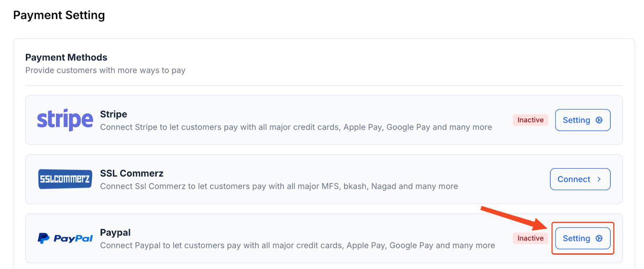Click the chevron arrow inside Connect button

[x=599, y=179]
